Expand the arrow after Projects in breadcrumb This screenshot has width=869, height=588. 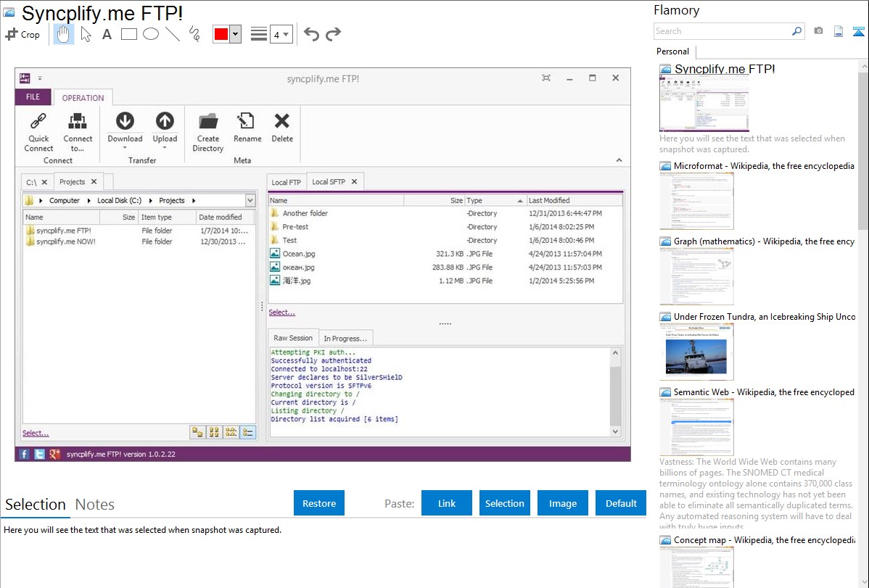(x=194, y=201)
